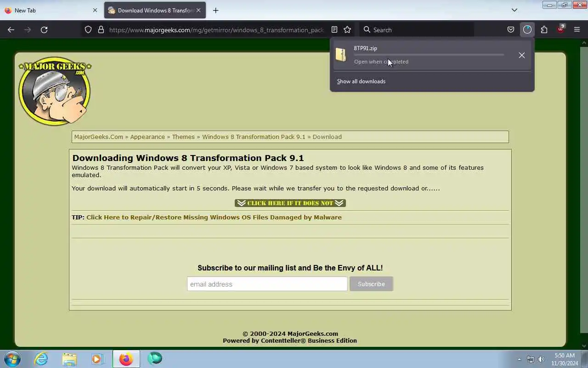588x368 pixels.
Task: Click the MajorGeeks logo
Action: coord(55,91)
